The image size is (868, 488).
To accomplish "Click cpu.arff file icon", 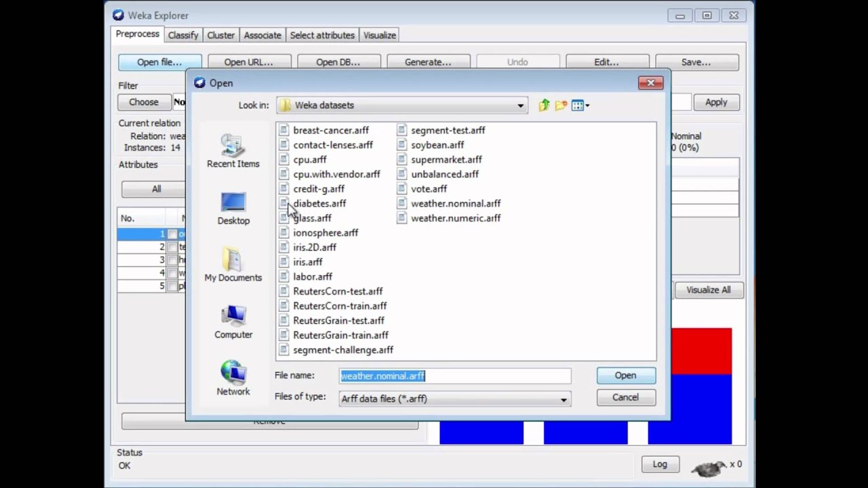I will [284, 159].
